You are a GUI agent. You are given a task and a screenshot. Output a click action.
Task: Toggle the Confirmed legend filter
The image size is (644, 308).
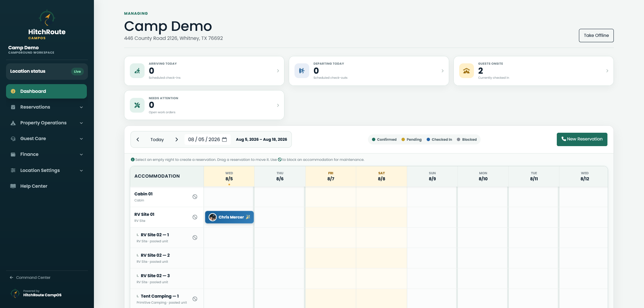(384, 139)
